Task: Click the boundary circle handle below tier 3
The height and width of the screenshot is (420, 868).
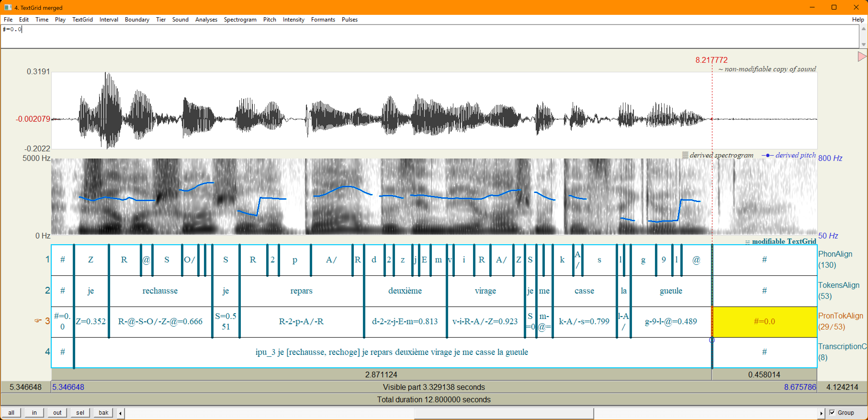Action: click(712, 340)
